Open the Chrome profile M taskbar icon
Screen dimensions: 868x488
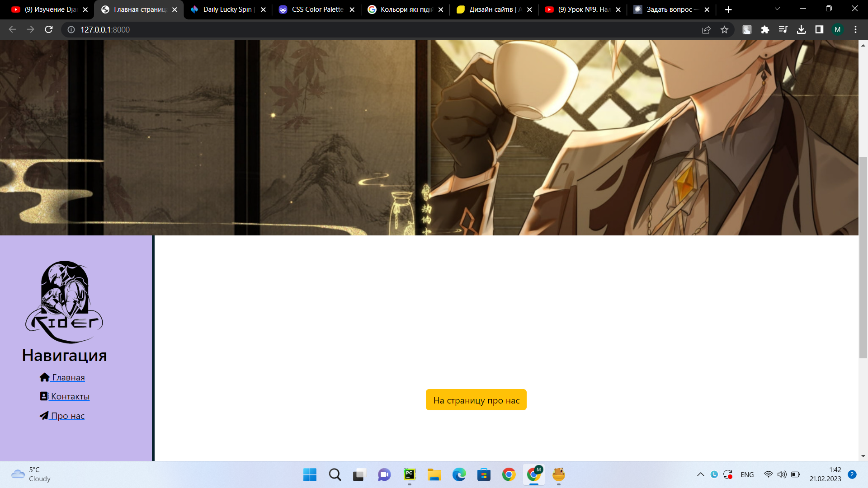point(534,474)
